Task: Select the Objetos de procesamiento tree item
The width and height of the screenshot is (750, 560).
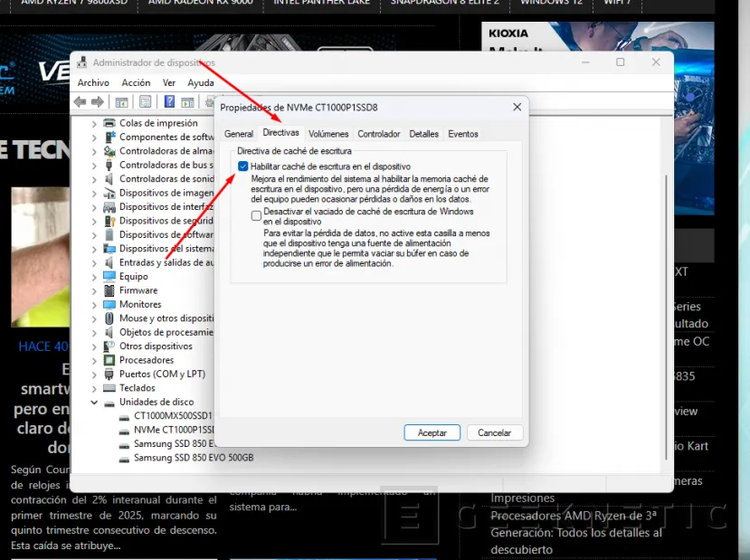Action: [166, 332]
